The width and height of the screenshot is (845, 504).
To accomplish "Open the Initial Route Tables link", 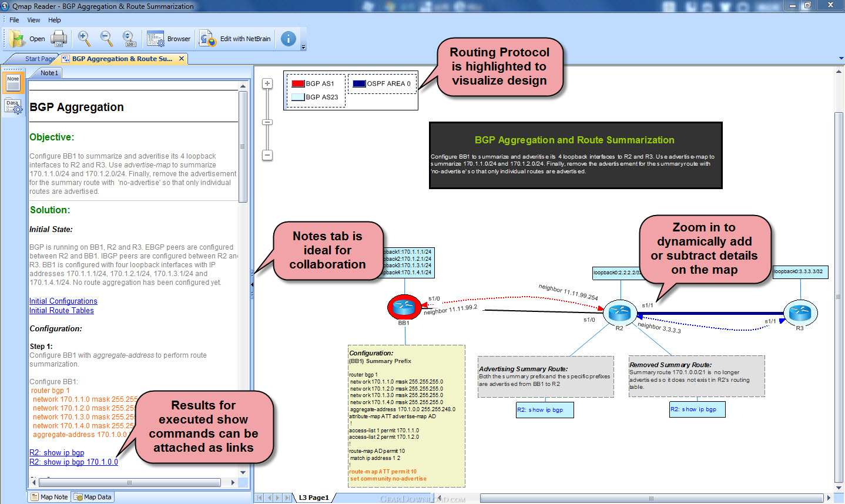I will pos(62,310).
